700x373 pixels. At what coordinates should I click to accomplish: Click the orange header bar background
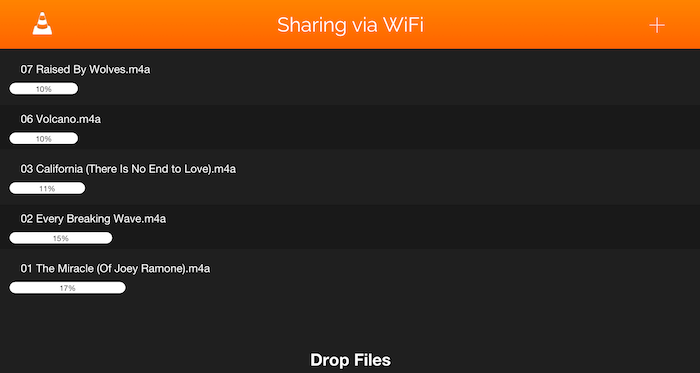[536, 25]
